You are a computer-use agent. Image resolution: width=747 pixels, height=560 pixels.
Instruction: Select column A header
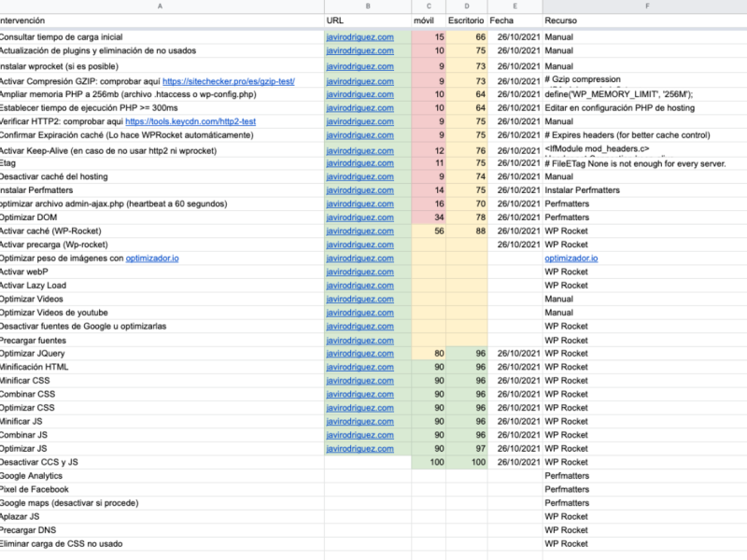click(160, 7)
